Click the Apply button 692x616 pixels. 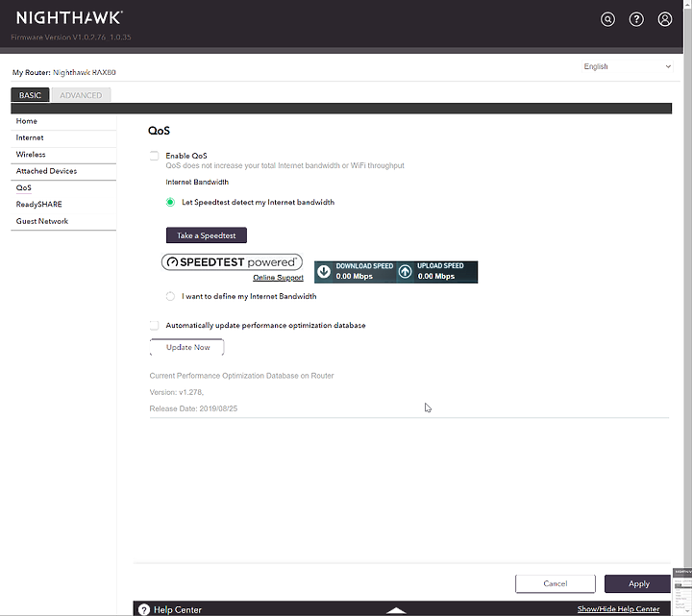click(638, 583)
